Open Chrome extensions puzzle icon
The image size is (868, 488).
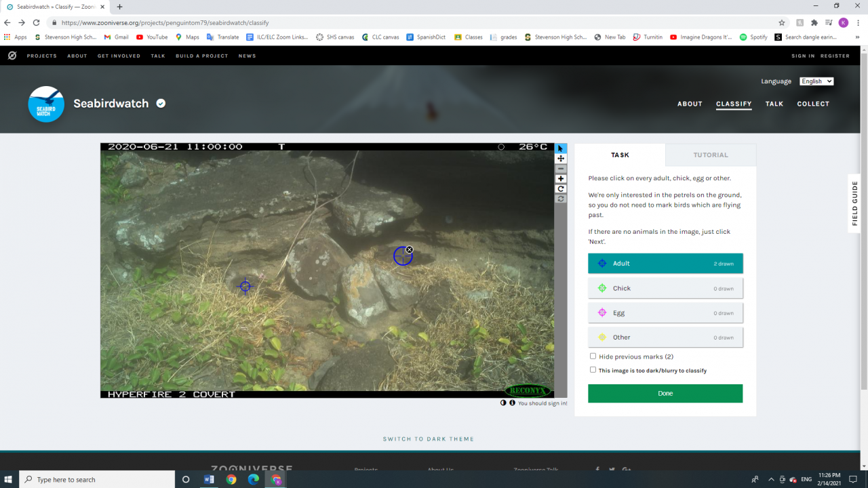tap(814, 22)
